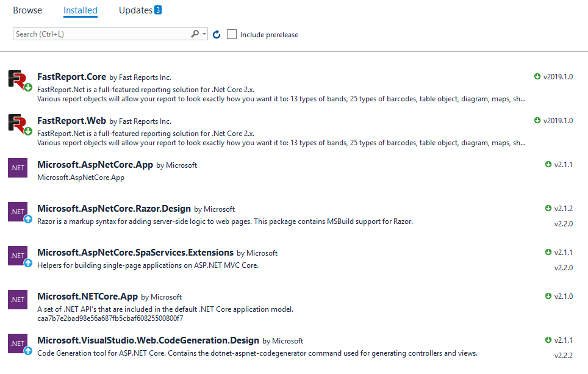Click the update arrow on Razor.Design icon
Screen dimensions: 588x374
point(28,219)
